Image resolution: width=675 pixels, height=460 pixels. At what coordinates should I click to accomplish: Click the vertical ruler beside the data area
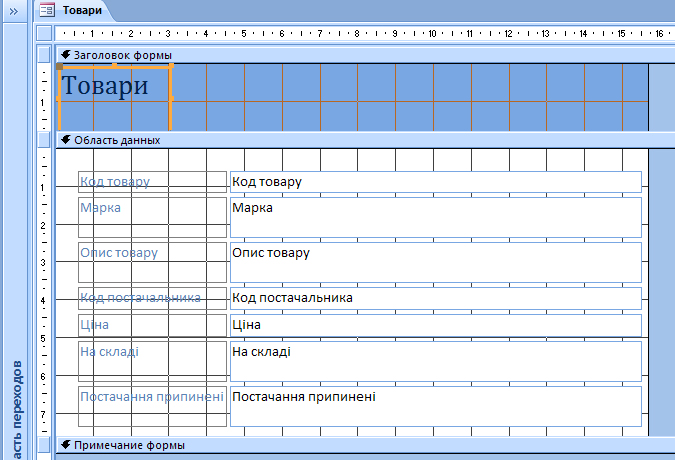coord(44,293)
